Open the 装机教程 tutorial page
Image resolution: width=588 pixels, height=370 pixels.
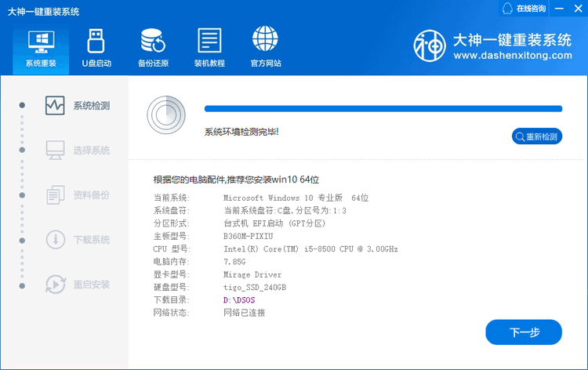209,48
